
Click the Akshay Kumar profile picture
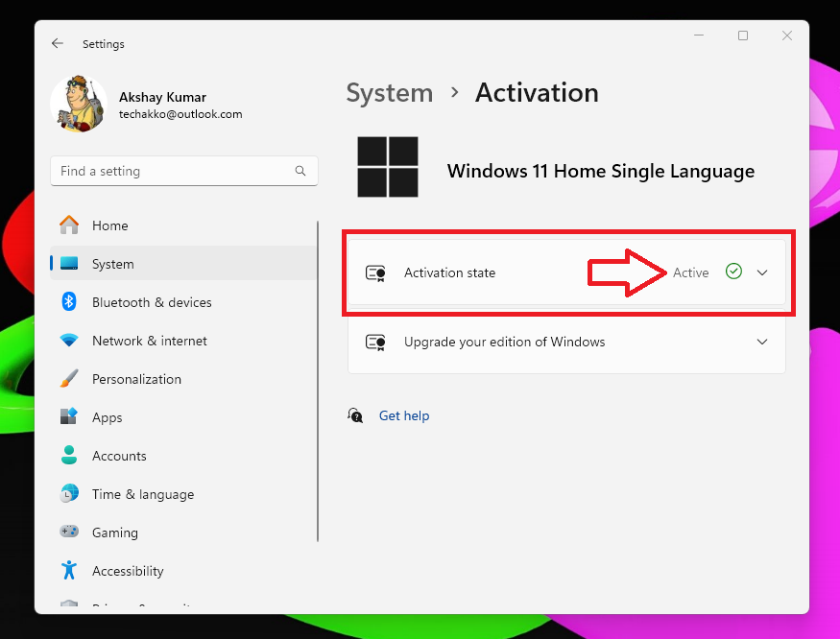78,104
